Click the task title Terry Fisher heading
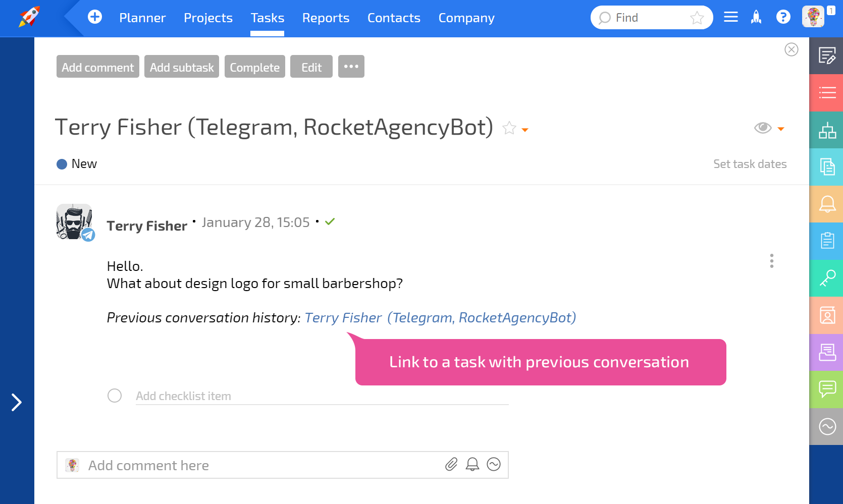The height and width of the screenshot is (504, 843). coord(274,127)
